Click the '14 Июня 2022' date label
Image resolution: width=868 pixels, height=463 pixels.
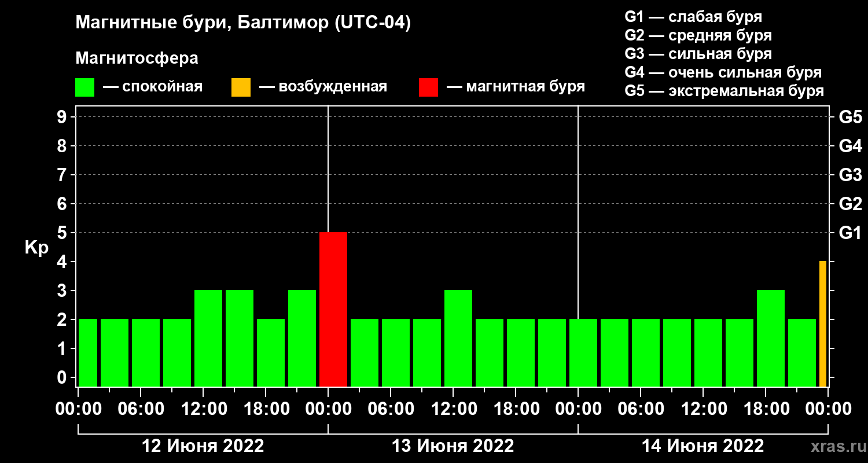coord(703,446)
